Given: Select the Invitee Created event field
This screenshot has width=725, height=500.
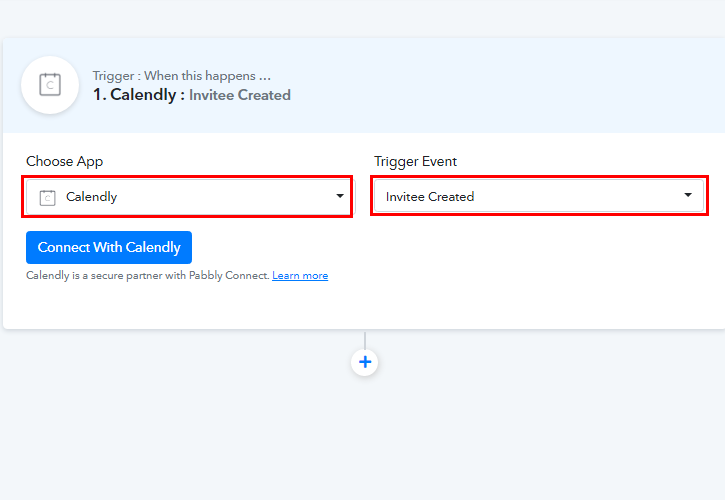Looking at the screenshot, I should (539, 196).
